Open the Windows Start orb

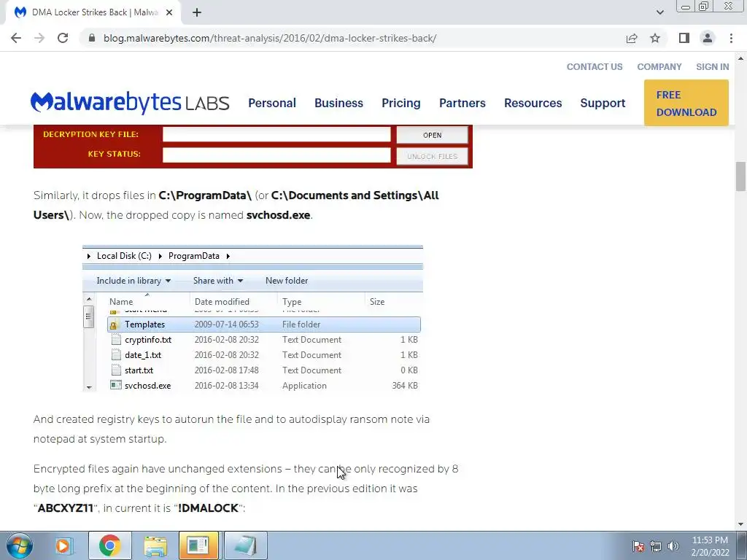pyautogui.click(x=19, y=545)
